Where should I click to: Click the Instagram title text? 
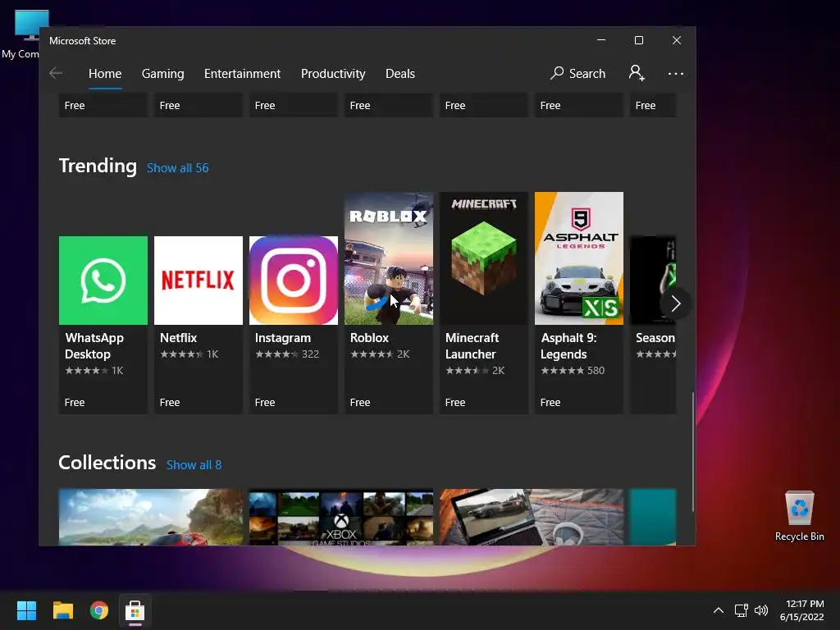pyautogui.click(x=283, y=338)
